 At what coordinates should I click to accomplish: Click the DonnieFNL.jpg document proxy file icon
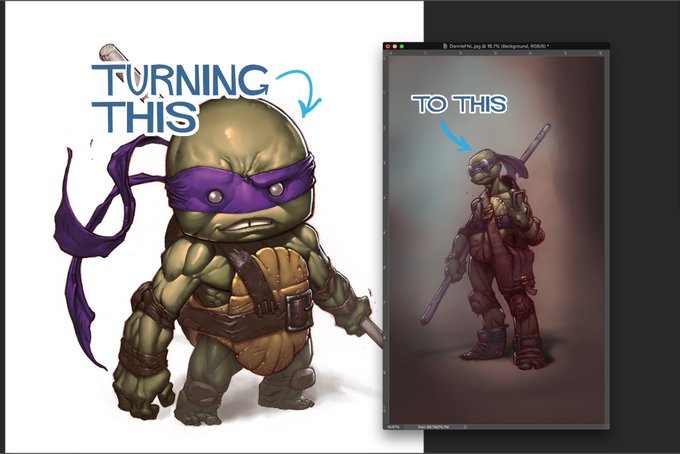click(x=445, y=46)
